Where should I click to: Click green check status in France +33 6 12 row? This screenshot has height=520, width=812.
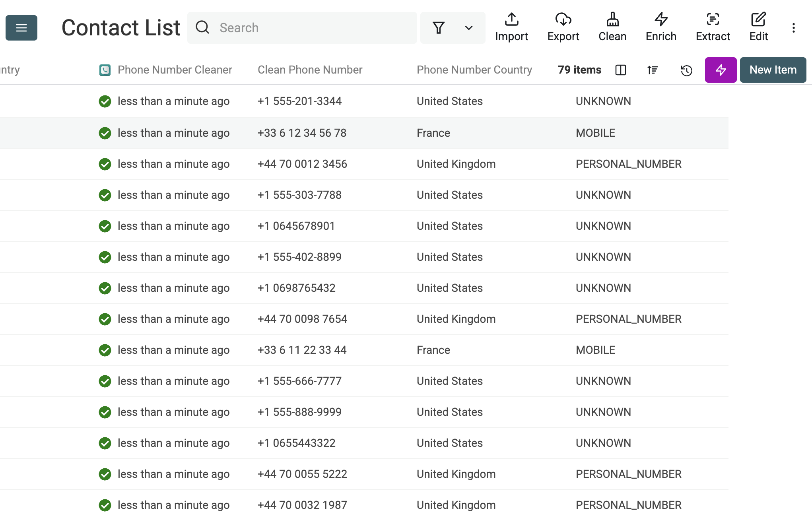[105, 133]
